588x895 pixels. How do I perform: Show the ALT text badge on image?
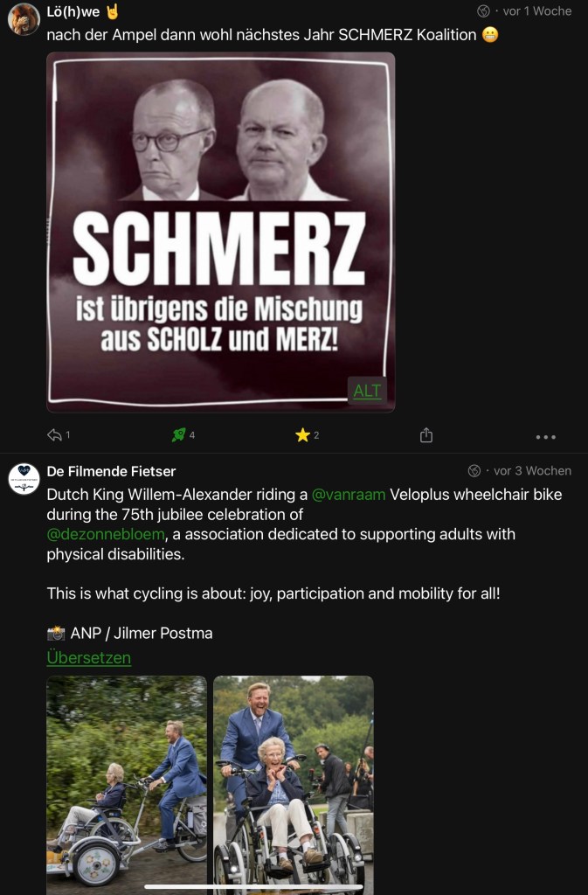pyautogui.click(x=367, y=391)
